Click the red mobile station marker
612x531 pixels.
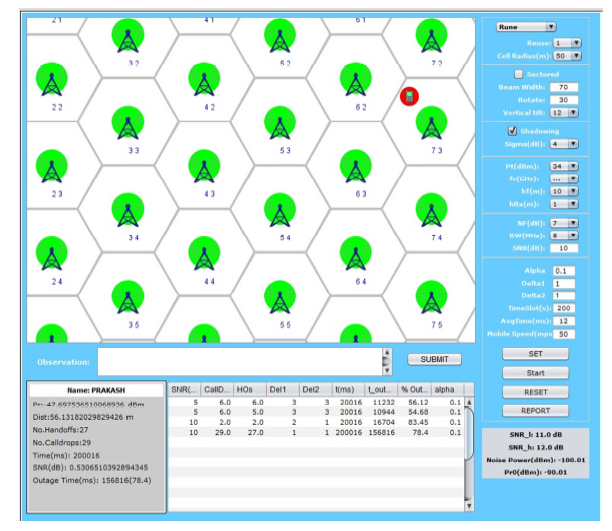409,96
